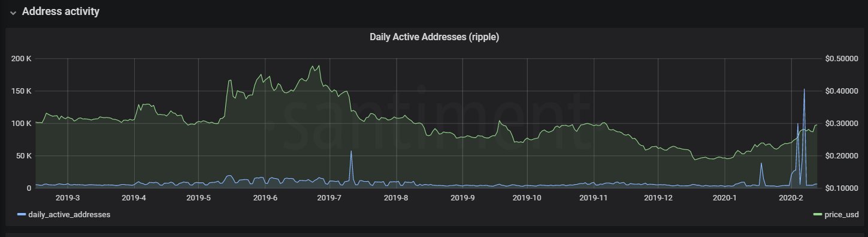Image resolution: width=868 pixels, height=237 pixels.
Task: Click the $0.50000 right axis label
Action: [x=842, y=59]
